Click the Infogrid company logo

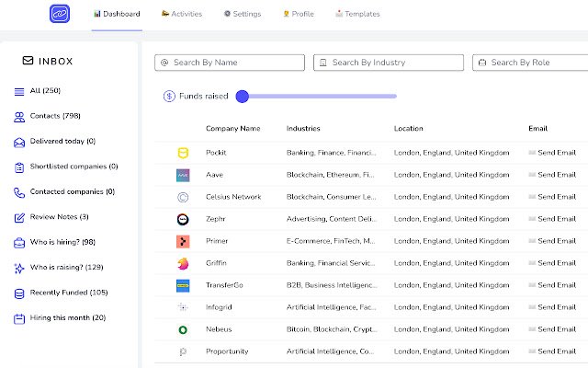[x=183, y=307]
